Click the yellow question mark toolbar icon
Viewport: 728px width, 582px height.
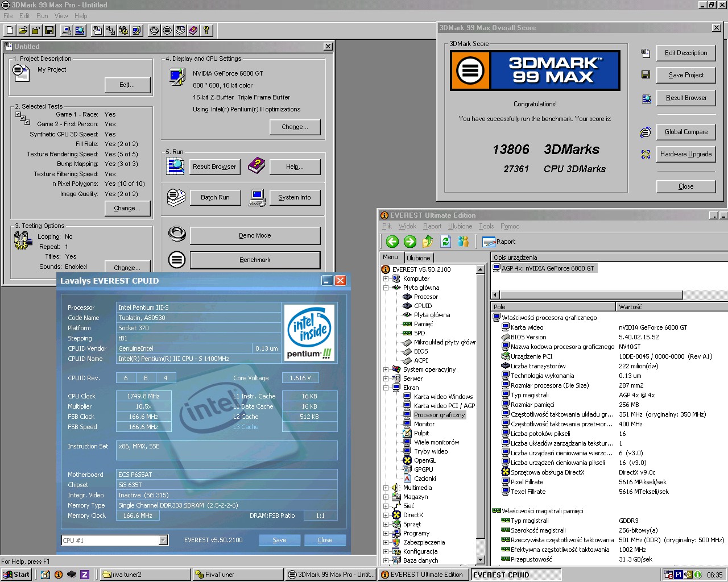[x=206, y=30]
